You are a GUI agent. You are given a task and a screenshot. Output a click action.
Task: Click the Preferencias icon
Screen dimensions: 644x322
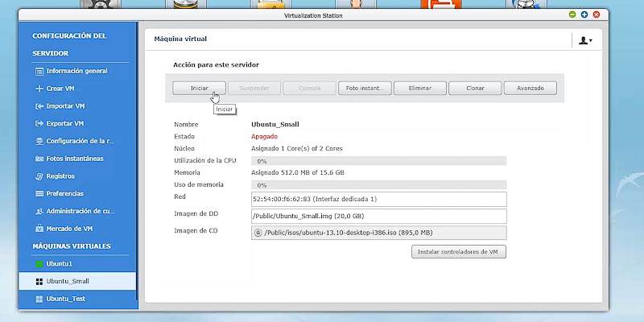39,194
